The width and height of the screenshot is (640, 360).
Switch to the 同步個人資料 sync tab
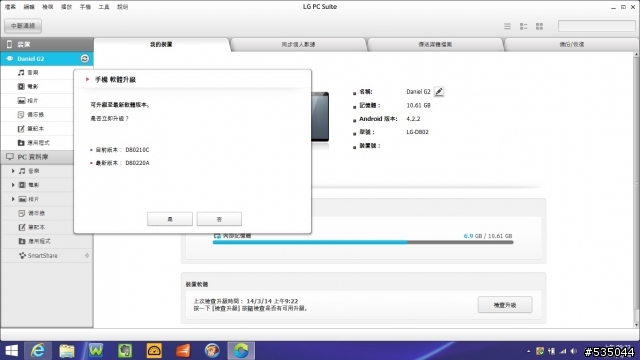(298, 44)
